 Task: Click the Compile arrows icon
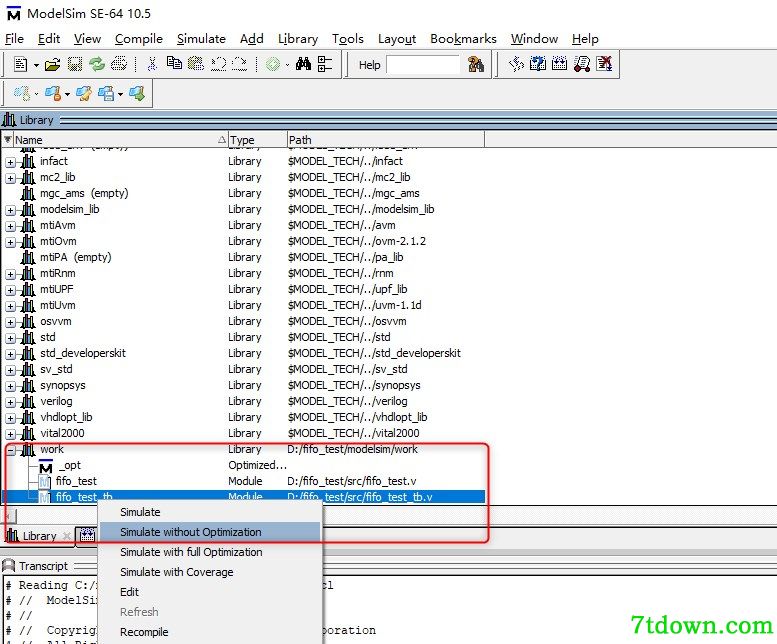tap(516, 64)
